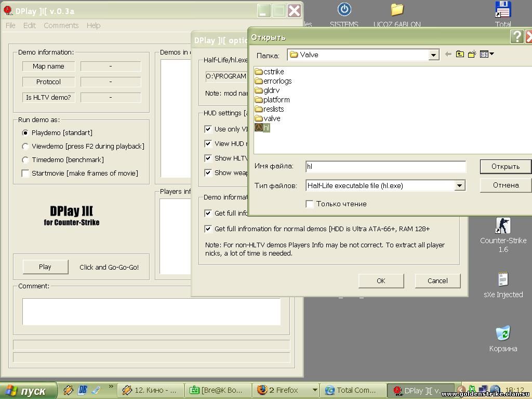Image resolution: width=532 pixels, height=399 pixels.
Task: Click the DPlay app icon in title bar
Action: 7,10
